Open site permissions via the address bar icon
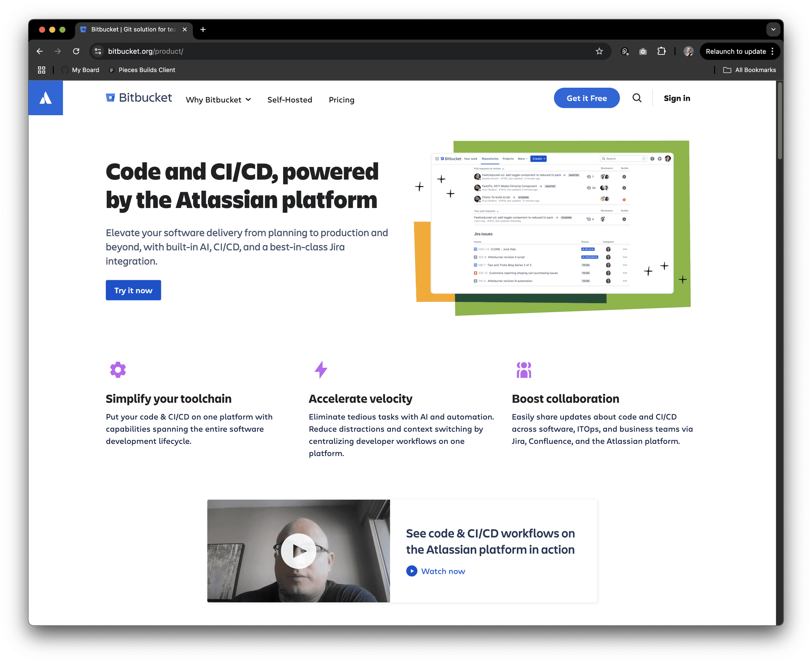 pos(98,51)
